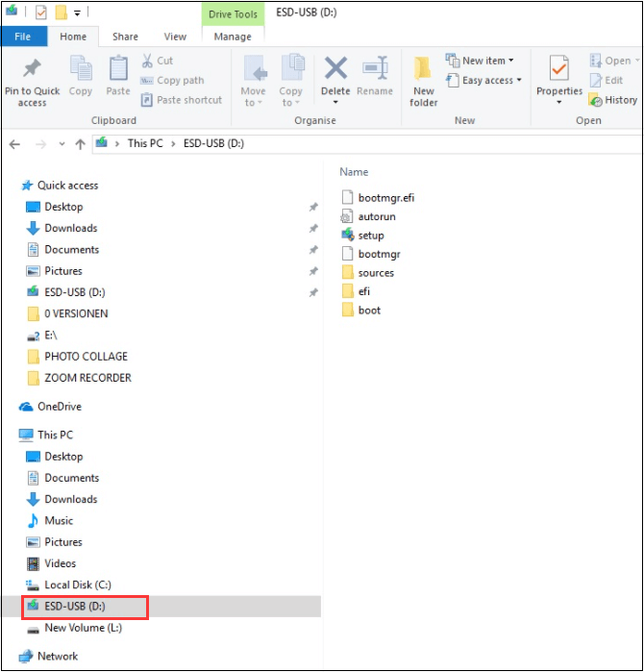Screen dimensions: 644x672
Task: Click Network in navigation pane
Action: 48,657
